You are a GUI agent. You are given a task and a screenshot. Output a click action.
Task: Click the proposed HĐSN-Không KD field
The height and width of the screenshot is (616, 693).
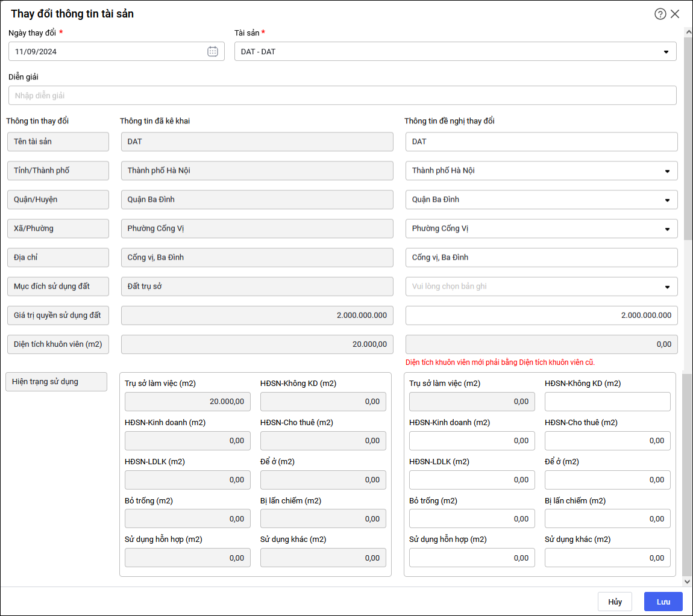coord(607,402)
